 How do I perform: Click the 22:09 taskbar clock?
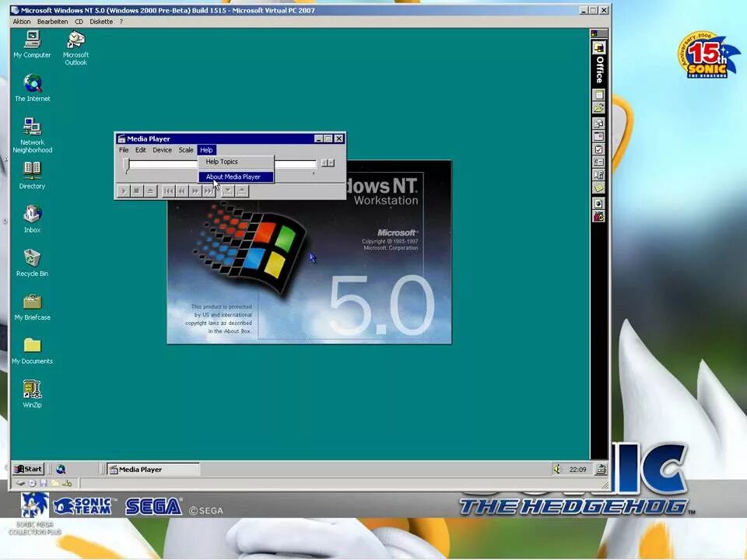click(x=577, y=470)
